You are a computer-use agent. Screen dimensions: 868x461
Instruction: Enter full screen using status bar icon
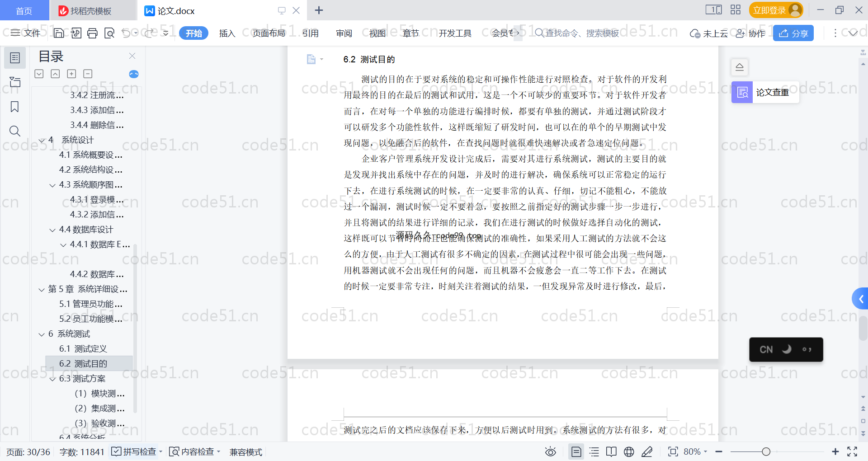coord(852,452)
